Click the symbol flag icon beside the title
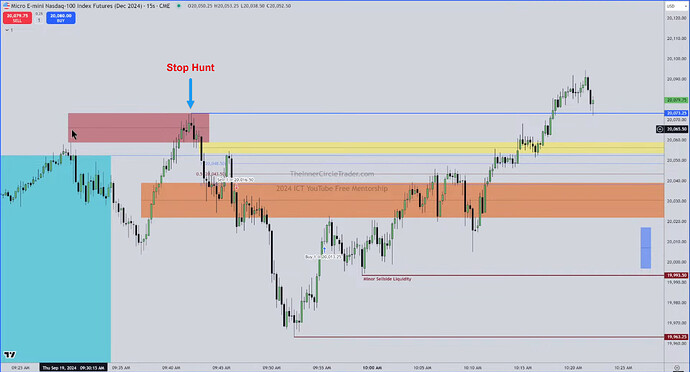This screenshot has width=690, height=372. tap(6, 6)
